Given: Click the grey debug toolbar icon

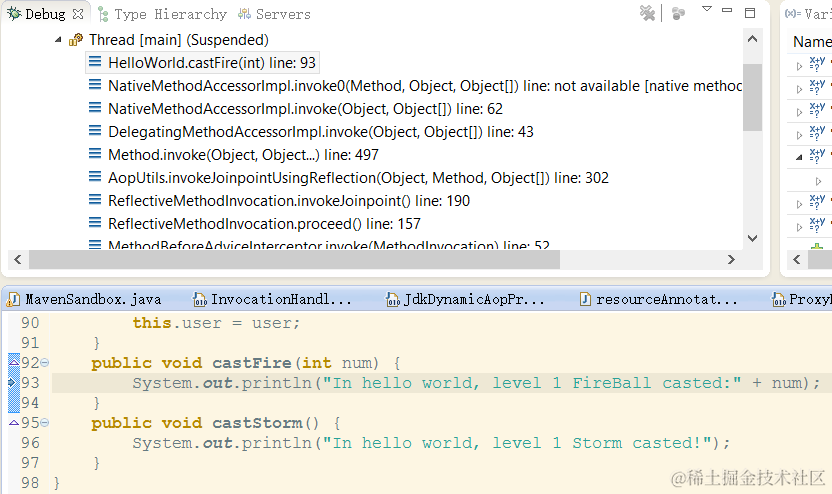Looking at the screenshot, I should (x=678, y=14).
